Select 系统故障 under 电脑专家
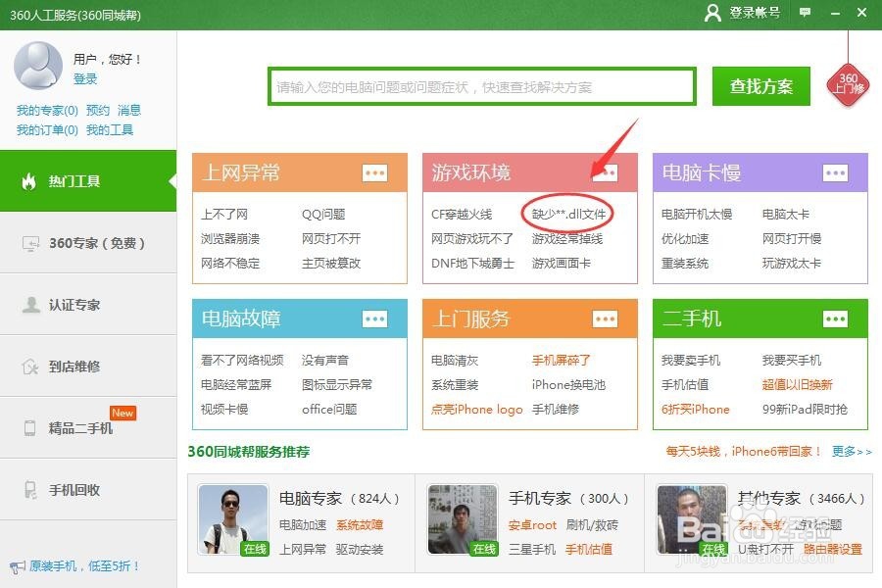The width and height of the screenshot is (882, 588). pyautogui.click(x=360, y=525)
